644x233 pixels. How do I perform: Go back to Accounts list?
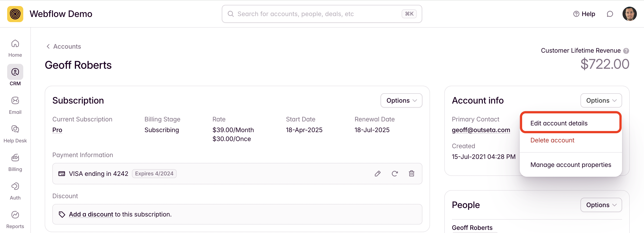point(64,47)
